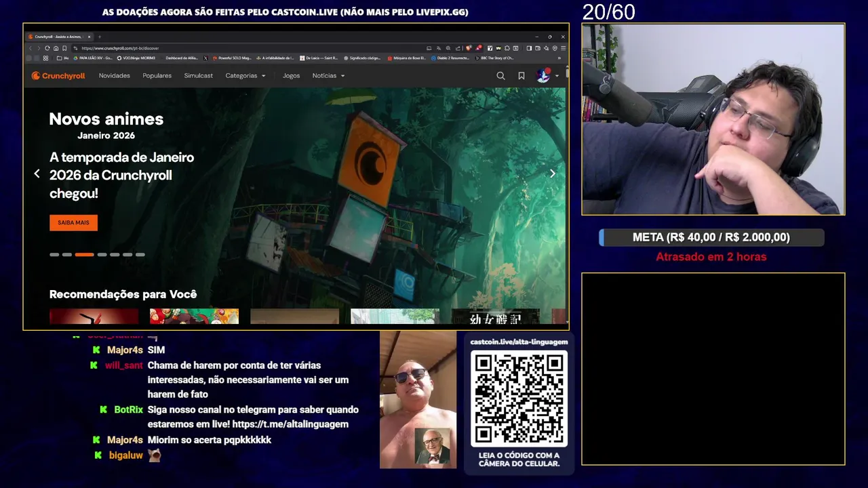Select the fifth carousel indicator dot
This screenshot has height=488, width=868.
[115, 255]
